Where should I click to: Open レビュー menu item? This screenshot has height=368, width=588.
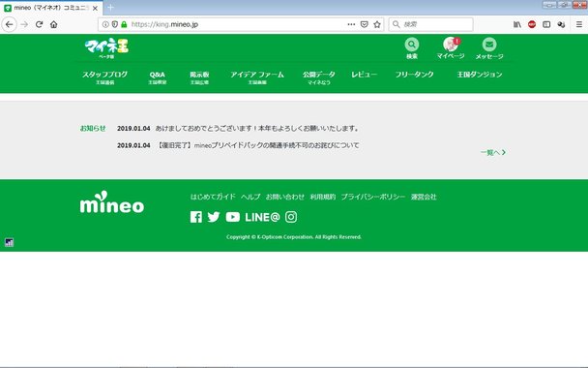(x=364, y=75)
